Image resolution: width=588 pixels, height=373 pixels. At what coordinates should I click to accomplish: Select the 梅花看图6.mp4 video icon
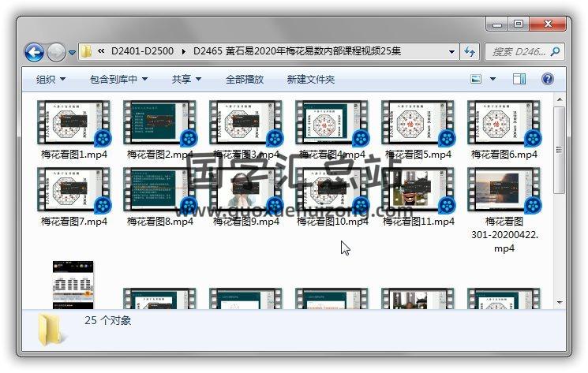pyautogui.click(x=504, y=123)
